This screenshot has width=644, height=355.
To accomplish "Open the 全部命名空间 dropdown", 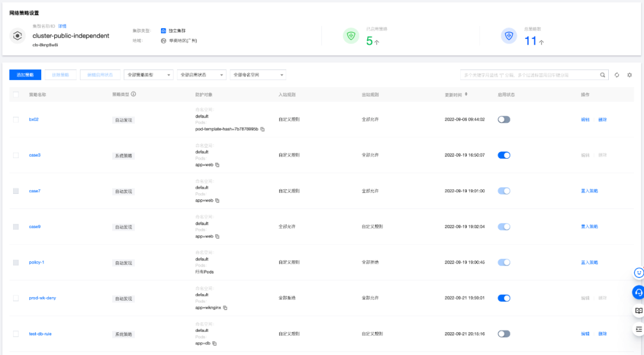I will point(258,75).
